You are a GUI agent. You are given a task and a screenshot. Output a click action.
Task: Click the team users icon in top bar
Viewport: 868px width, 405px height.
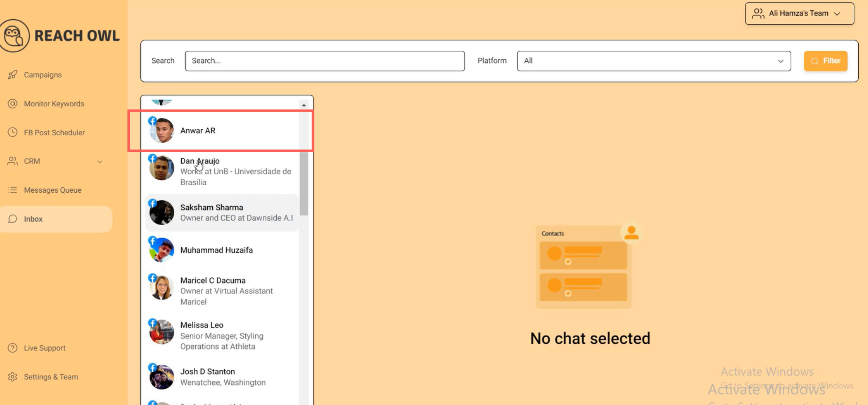tap(758, 14)
